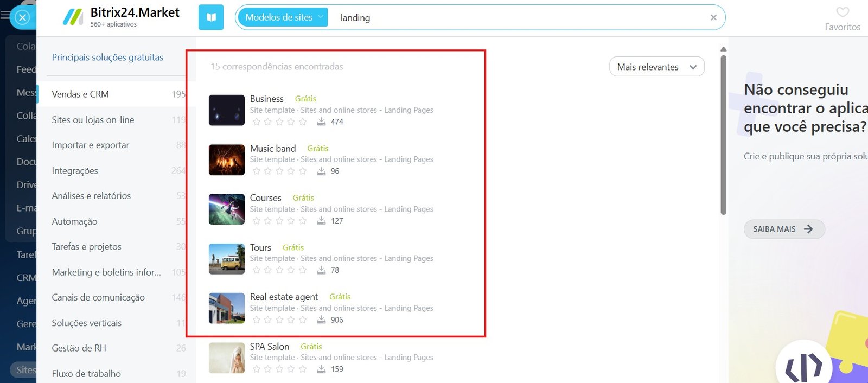Click the developer code icon at bottom right

[x=803, y=367]
